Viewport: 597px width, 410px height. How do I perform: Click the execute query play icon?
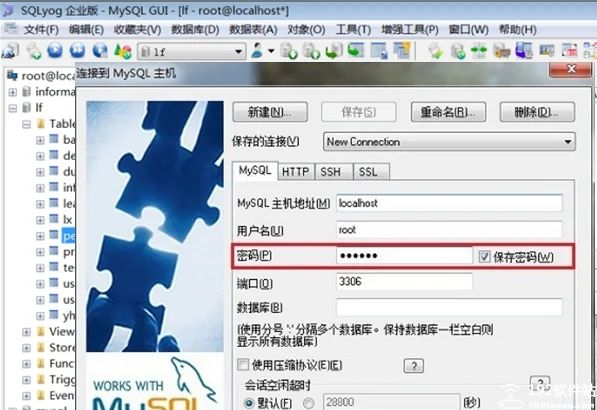pos(55,51)
